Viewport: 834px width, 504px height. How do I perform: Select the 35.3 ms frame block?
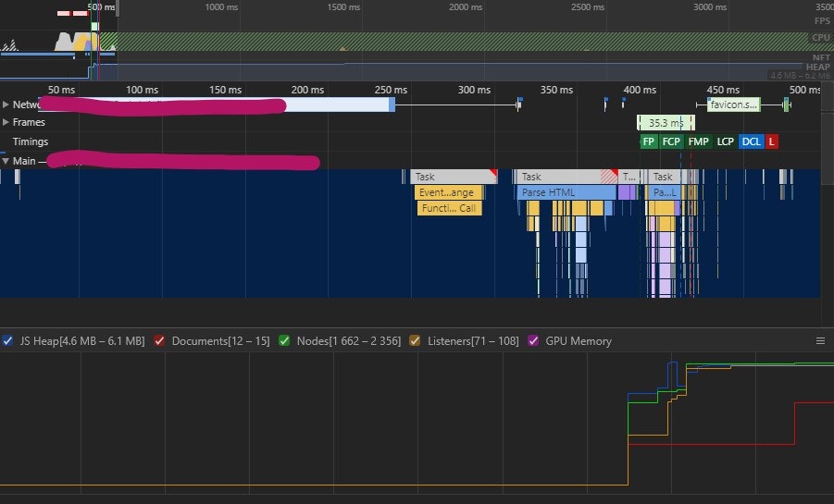pyautogui.click(x=665, y=122)
